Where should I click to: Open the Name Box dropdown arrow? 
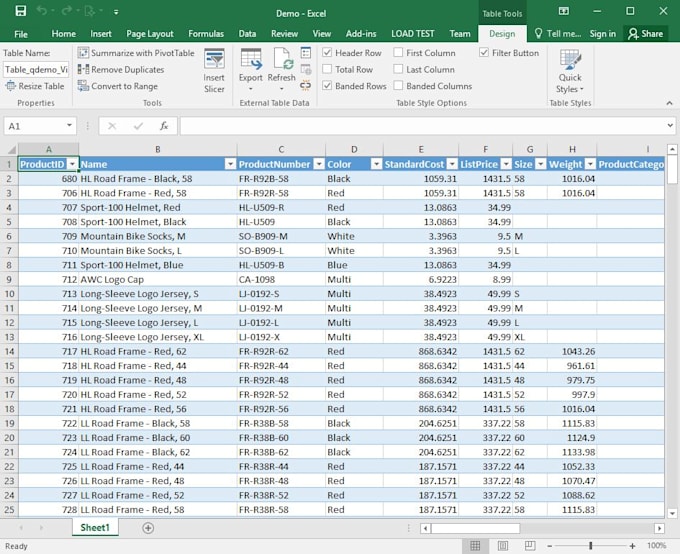[x=69, y=126]
